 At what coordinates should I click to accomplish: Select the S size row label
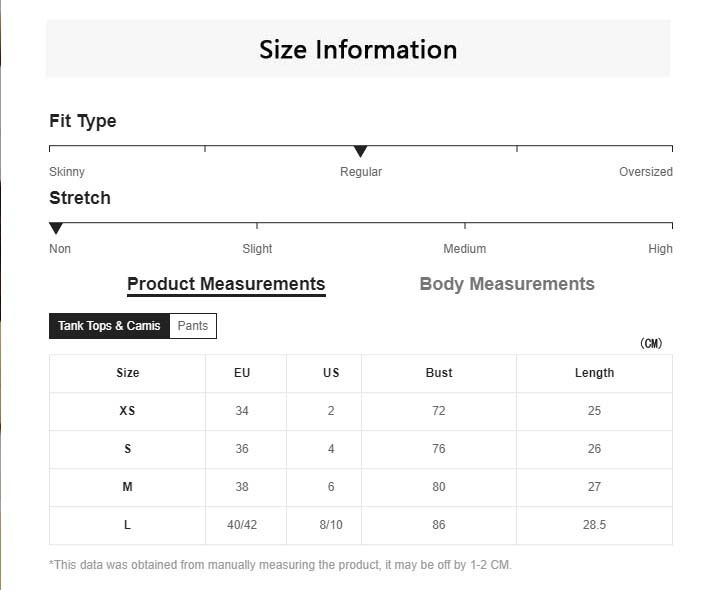click(x=128, y=449)
